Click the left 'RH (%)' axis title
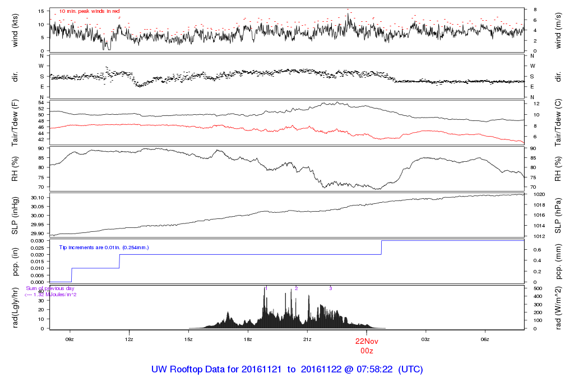This screenshot has width=574, height=392. (x=15, y=169)
